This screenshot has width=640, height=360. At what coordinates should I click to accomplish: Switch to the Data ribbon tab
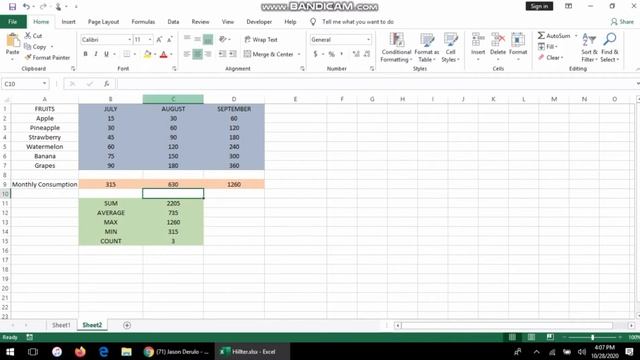coord(173,22)
